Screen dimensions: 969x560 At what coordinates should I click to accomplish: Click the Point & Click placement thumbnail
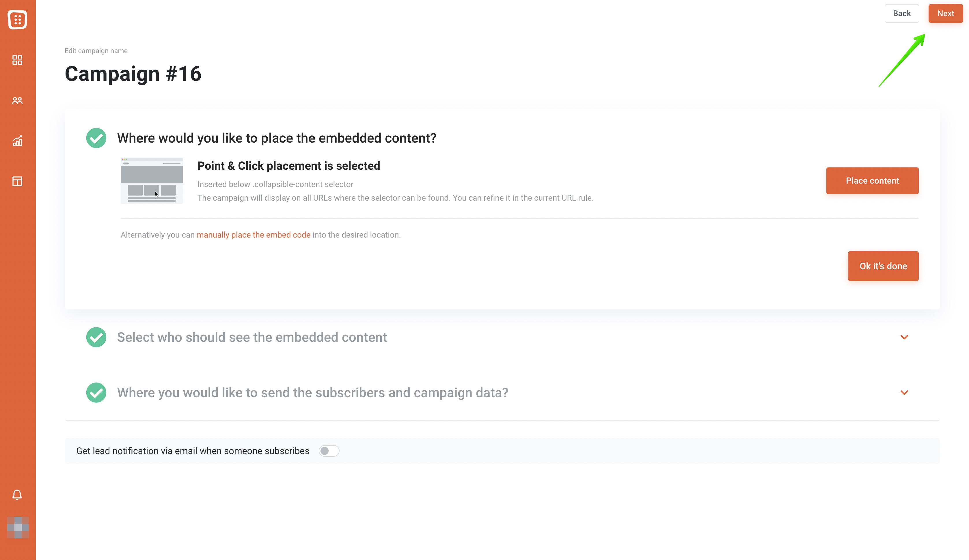tap(152, 181)
